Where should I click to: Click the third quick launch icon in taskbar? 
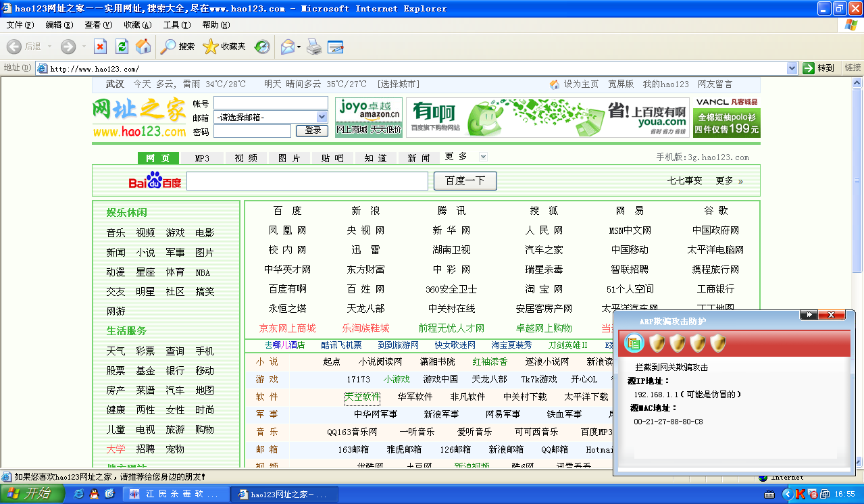pyautogui.click(x=110, y=495)
